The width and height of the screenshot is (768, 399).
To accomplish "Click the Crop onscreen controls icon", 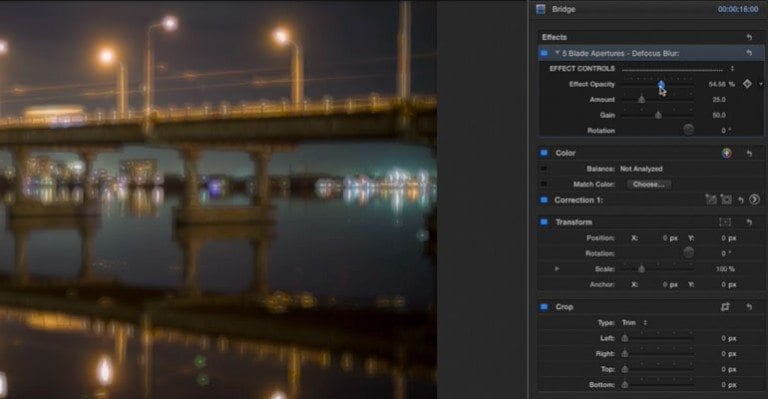I will click(x=725, y=307).
